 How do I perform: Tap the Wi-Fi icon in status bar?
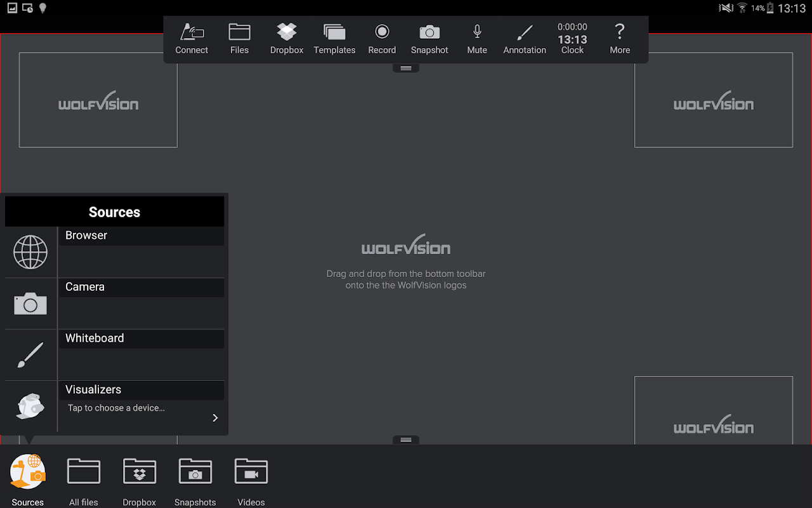point(742,8)
